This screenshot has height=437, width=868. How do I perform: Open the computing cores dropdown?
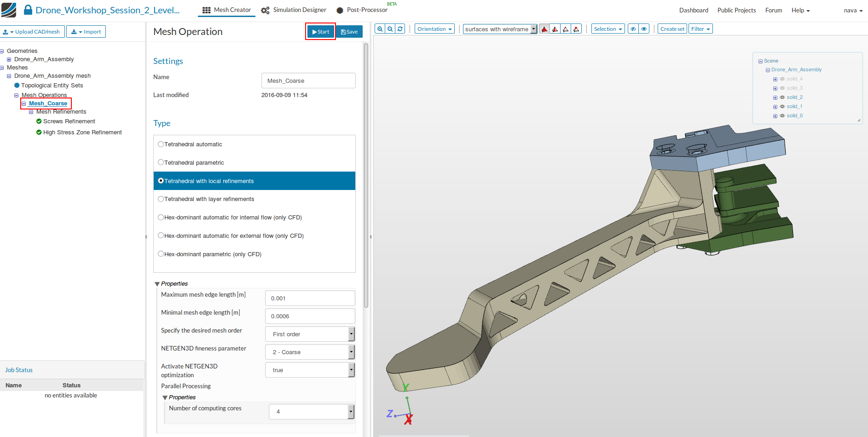(x=312, y=412)
